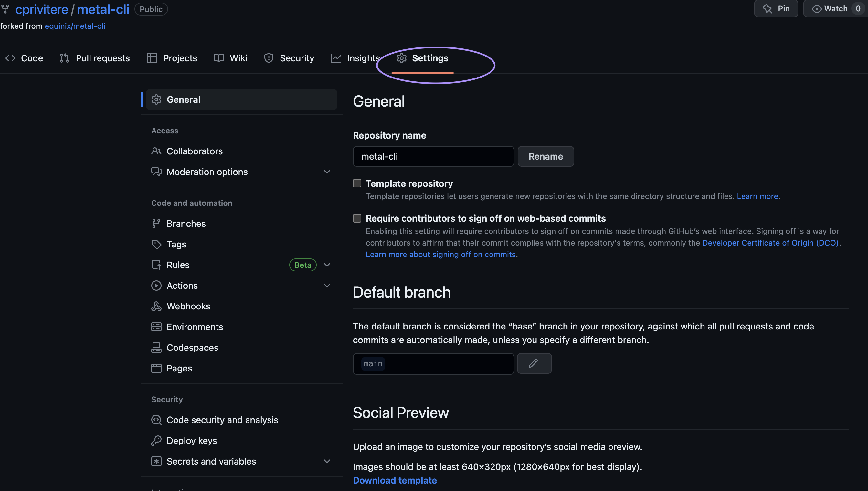Image resolution: width=868 pixels, height=491 pixels.
Task: Click the Actions play-circle icon
Action: [156, 286]
